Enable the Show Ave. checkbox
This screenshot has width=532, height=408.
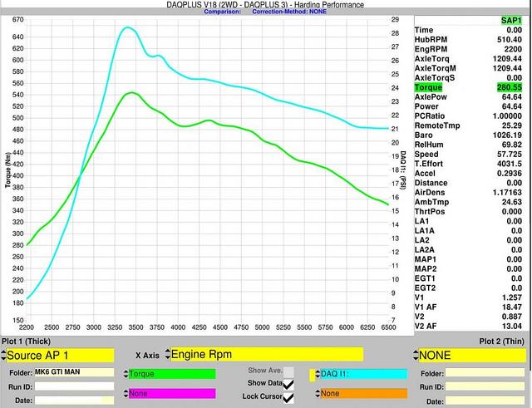pyautogui.click(x=288, y=371)
